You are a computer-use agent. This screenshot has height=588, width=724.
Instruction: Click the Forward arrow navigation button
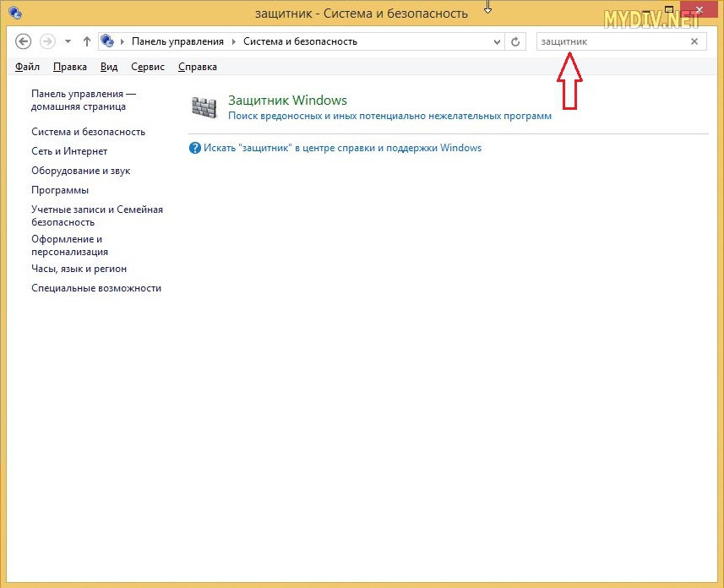[47, 41]
